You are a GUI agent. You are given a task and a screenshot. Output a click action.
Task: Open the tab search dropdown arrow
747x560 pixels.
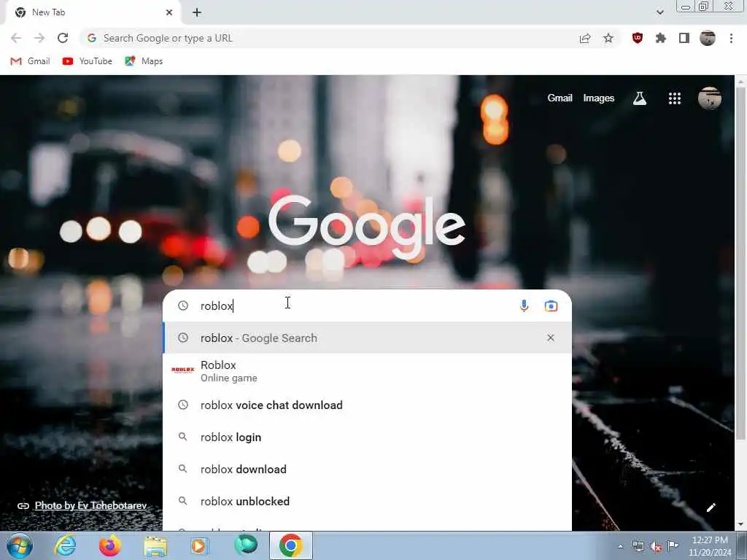click(x=659, y=12)
